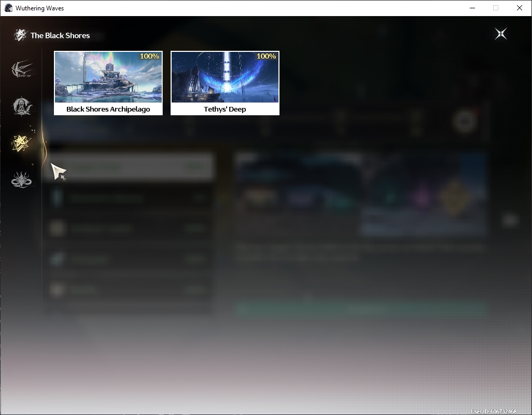Viewport: 532px width, 415px height.
Task: Choose the dragon-head infinity ribbon emblem in sidebar
Action: click(21, 180)
